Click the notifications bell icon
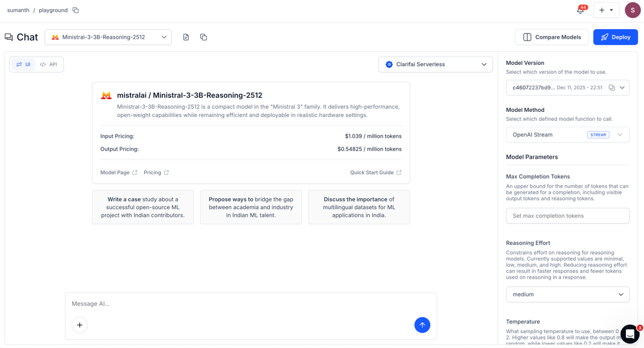 click(x=580, y=10)
